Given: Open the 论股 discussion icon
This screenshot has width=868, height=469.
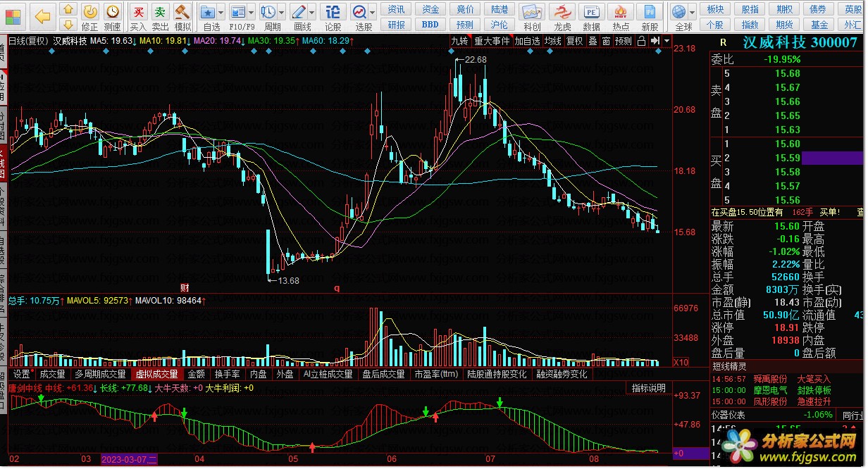Looking at the screenshot, I should point(333,16).
